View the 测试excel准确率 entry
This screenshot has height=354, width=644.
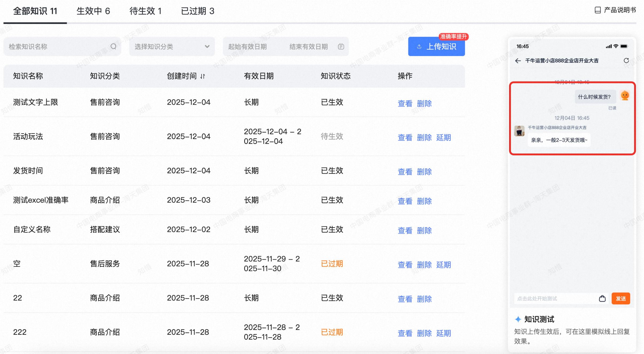(405, 201)
